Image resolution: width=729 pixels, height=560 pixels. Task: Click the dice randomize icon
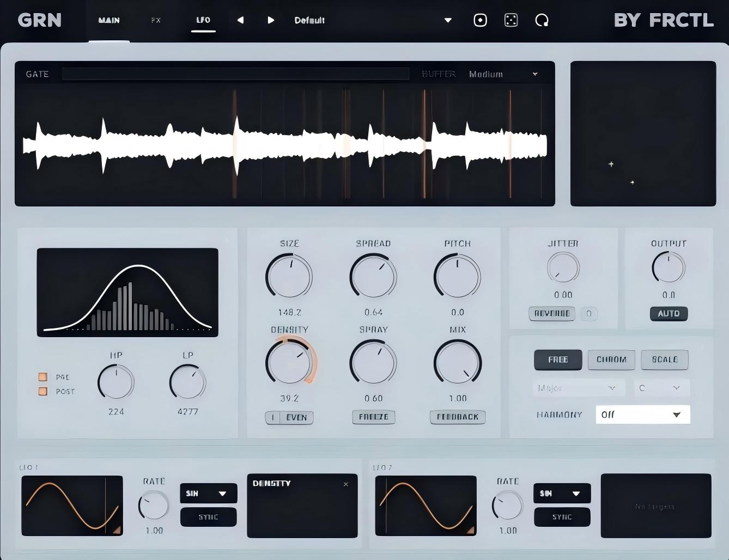point(511,20)
